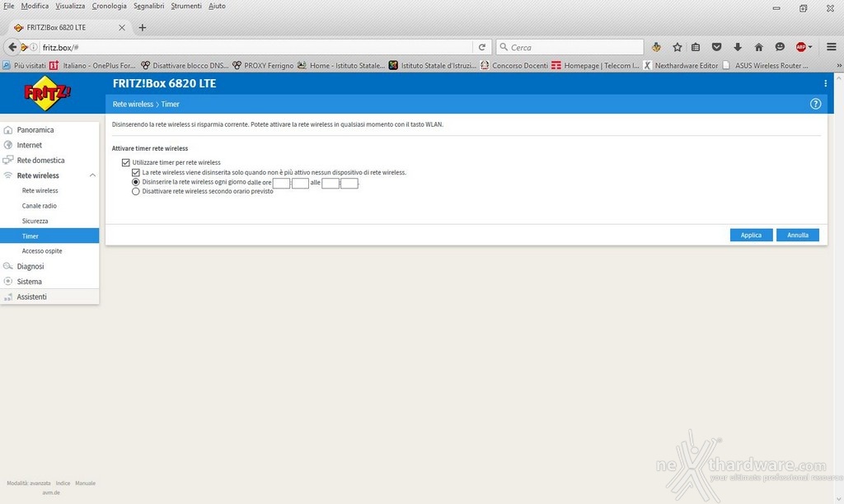Click the Adblock Plus ABP icon

(801, 47)
